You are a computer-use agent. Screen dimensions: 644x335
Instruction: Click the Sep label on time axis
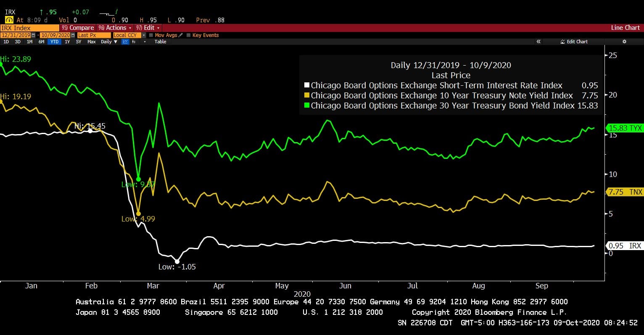542,286
